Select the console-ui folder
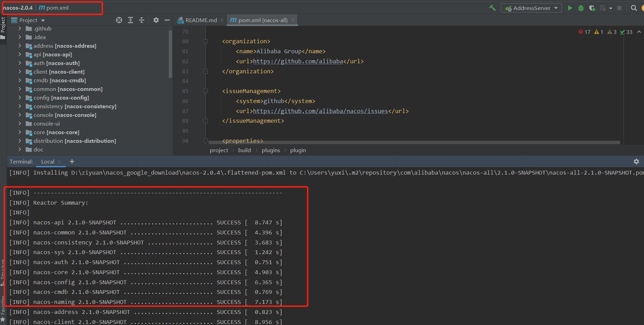The height and width of the screenshot is (325, 644). coord(47,123)
